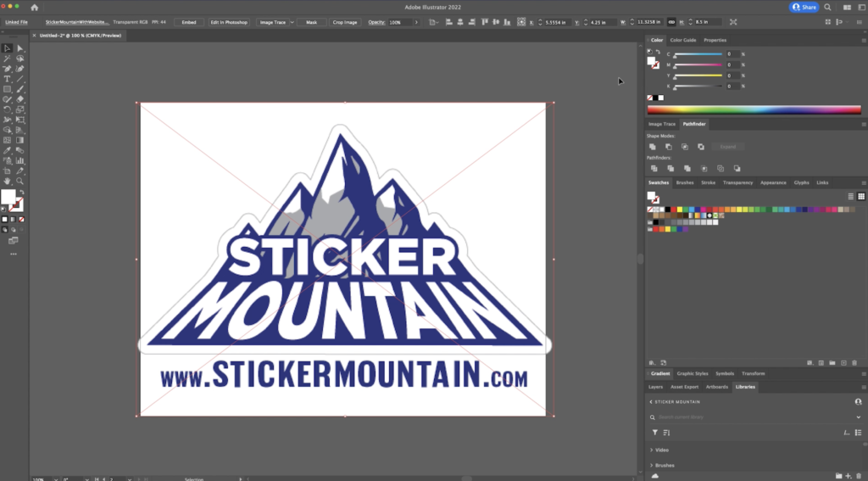Switch to the Color Guide tab

pos(683,41)
